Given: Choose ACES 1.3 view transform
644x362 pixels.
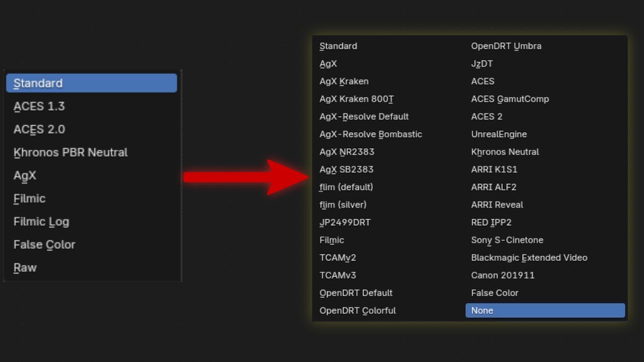Looking at the screenshot, I should (39, 106).
